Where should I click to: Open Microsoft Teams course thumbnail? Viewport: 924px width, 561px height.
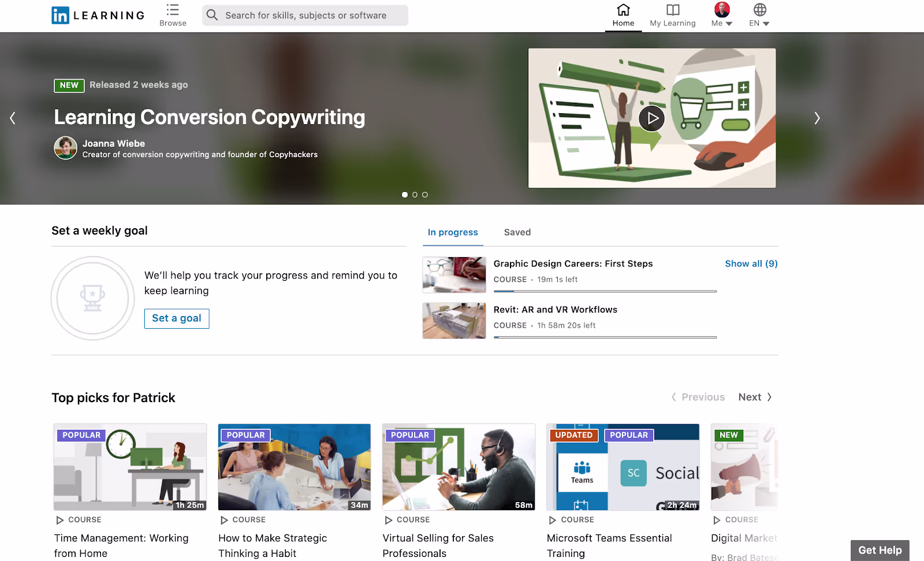click(623, 467)
